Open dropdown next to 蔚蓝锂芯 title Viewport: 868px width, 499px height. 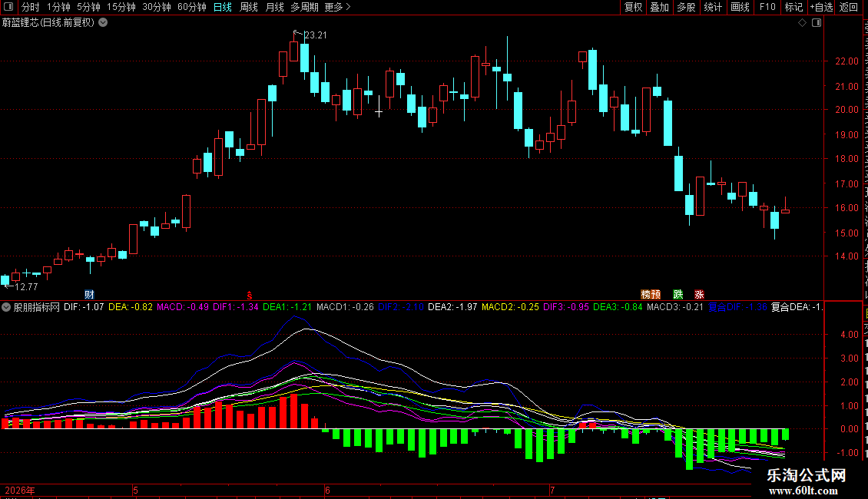click(103, 23)
